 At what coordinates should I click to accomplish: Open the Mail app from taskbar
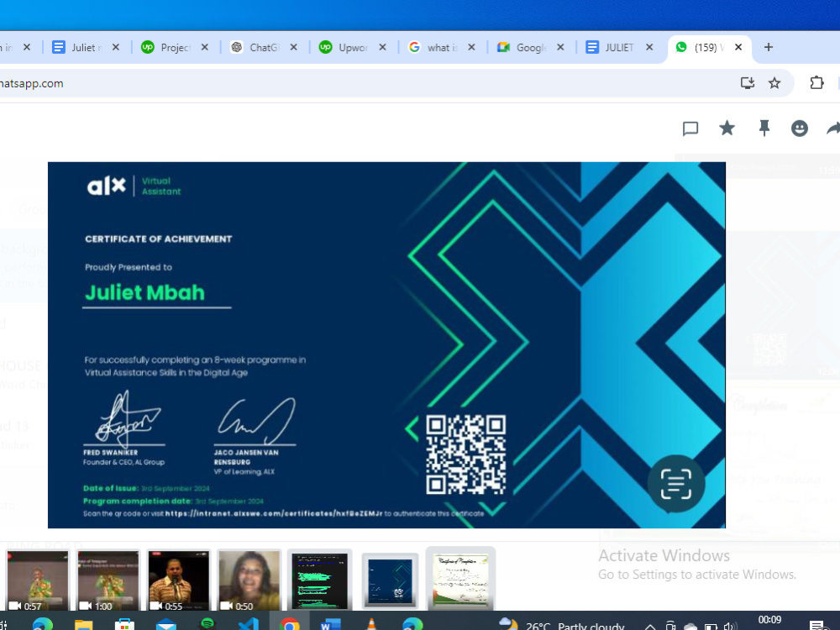pyautogui.click(x=166, y=624)
